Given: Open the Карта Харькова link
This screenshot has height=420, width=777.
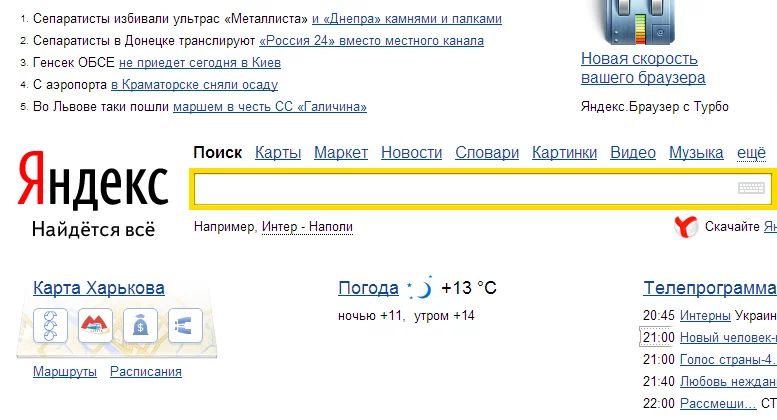Looking at the screenshot, I should point(99,288).
